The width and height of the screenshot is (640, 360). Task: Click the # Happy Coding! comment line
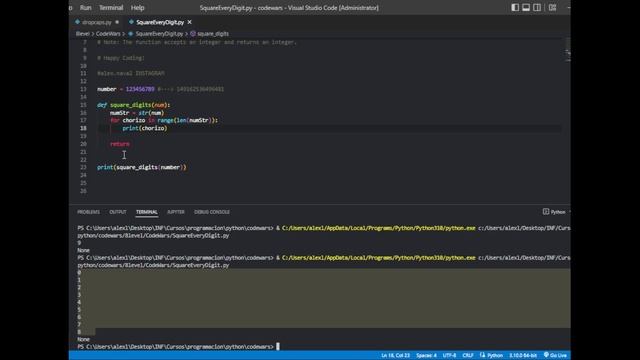click(121, 58)
